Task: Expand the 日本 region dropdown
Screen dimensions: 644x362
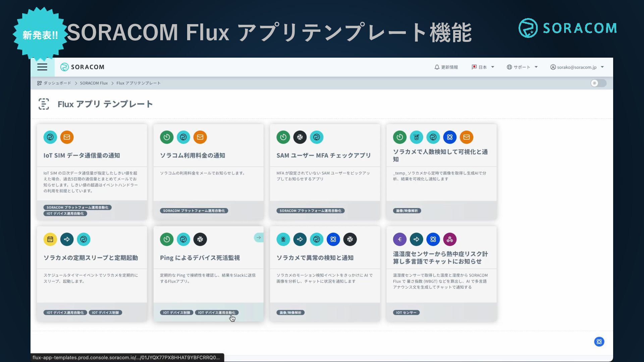Action: click(483, 67)
